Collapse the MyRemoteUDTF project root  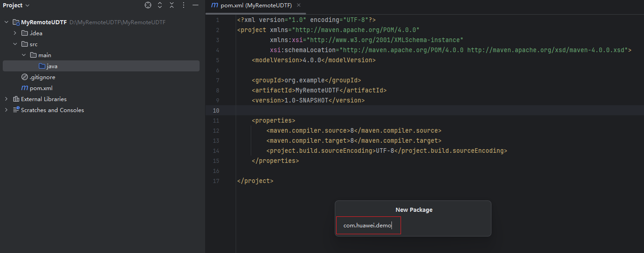click(6, 22)
